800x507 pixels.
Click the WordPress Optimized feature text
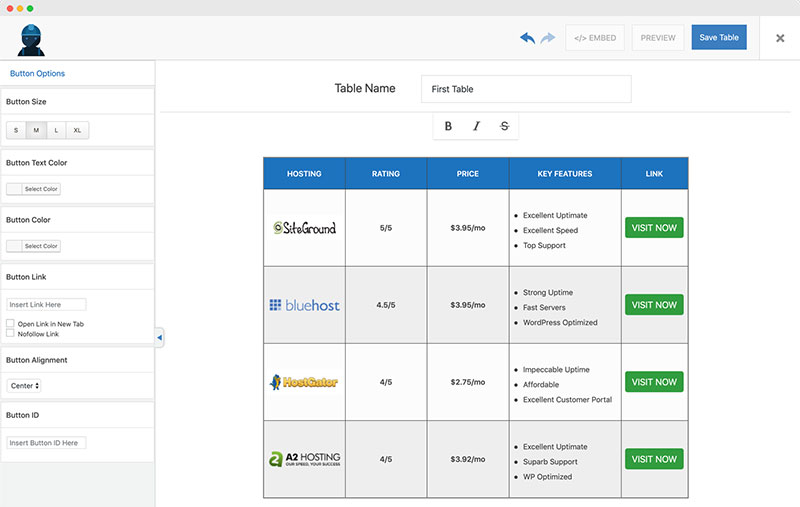tap(560, 322)
